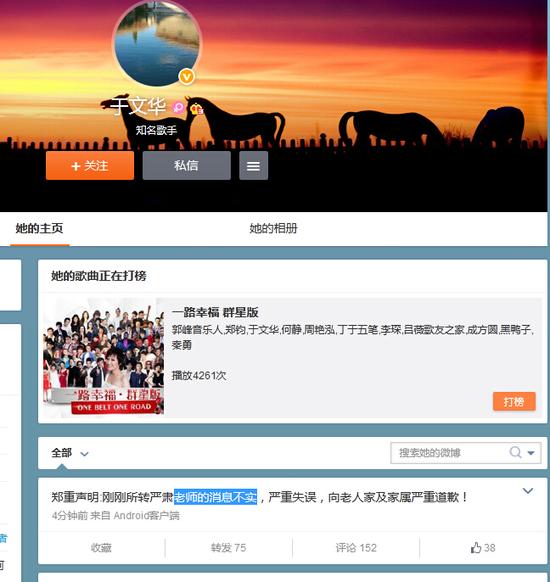Image resolution: width=550 pixels, height=582 pixels.
Task: Open the hamburger more-options menu button
Action: (x=253, y=166)
